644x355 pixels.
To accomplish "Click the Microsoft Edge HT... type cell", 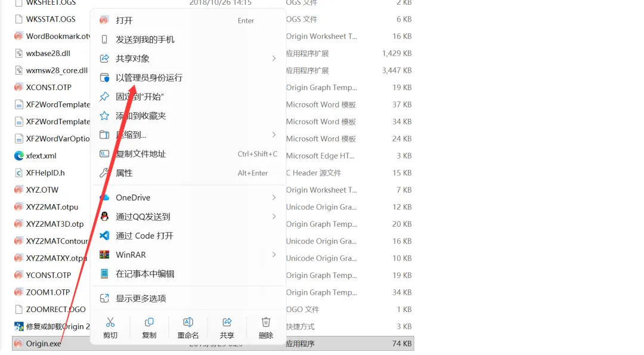I will click(x=320, y=156).
